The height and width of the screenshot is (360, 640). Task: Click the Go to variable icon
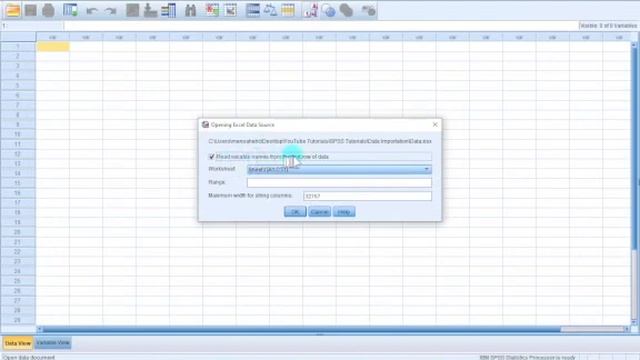(x=150, y=10)
